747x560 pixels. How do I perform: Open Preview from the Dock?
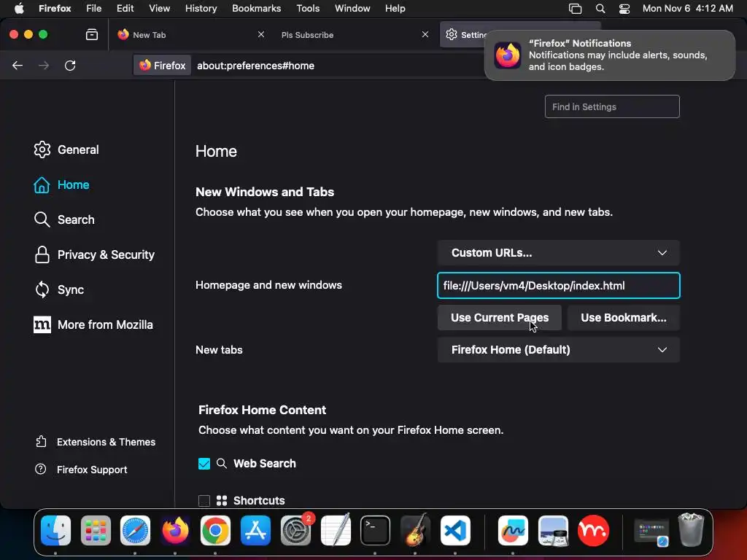[x=553, y=531]
